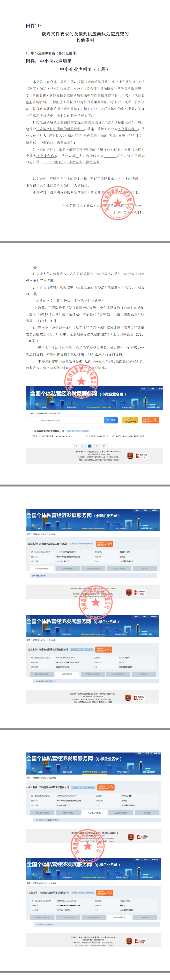Click the line 附件：中小企业声明函
The height and width of the screenshot is (980, 170).
click(49, 61)
